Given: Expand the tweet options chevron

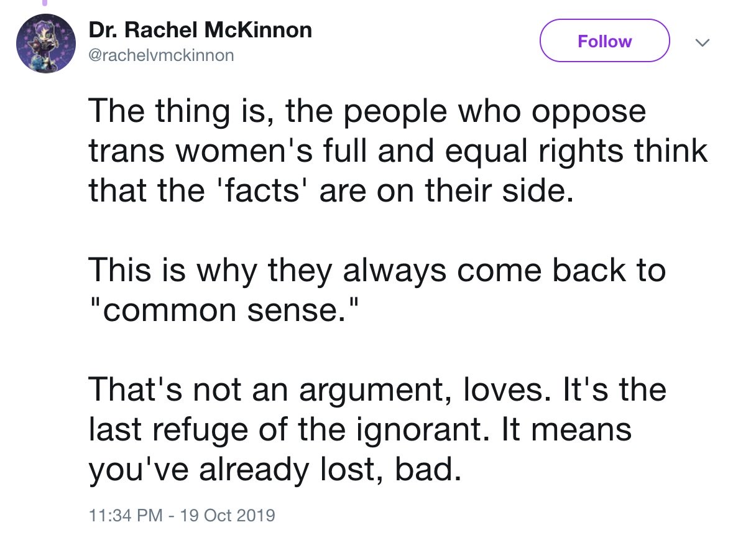Looking at the screenshot, I should click(x=702, y=42).
